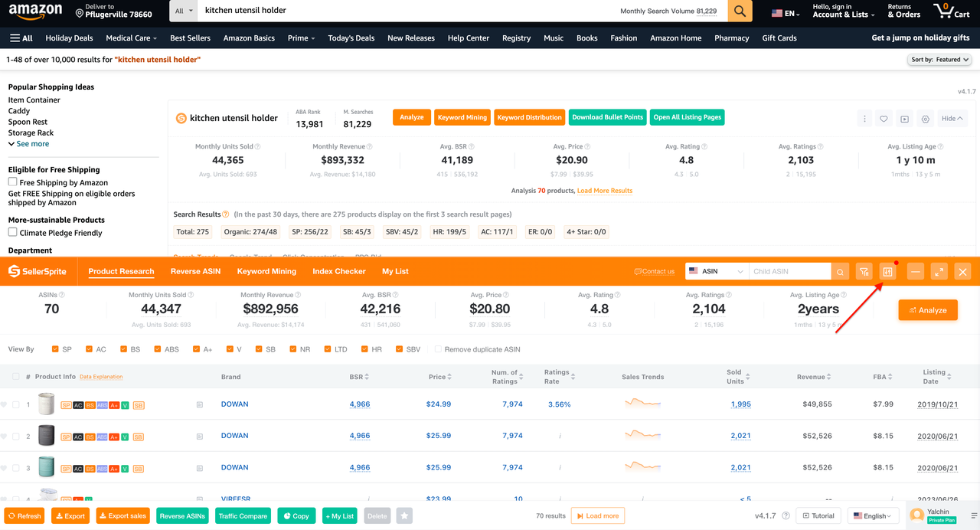This screenshot has height=530, width=980.
Task: Select the row 1 product checkbox
Action: (15, 404)
